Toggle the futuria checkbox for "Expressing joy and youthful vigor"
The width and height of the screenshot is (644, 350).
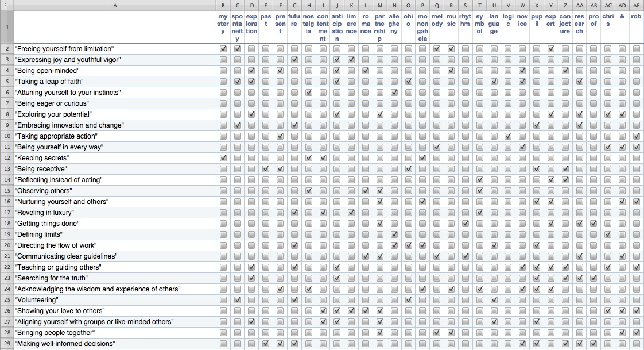[x=294, y=60]
